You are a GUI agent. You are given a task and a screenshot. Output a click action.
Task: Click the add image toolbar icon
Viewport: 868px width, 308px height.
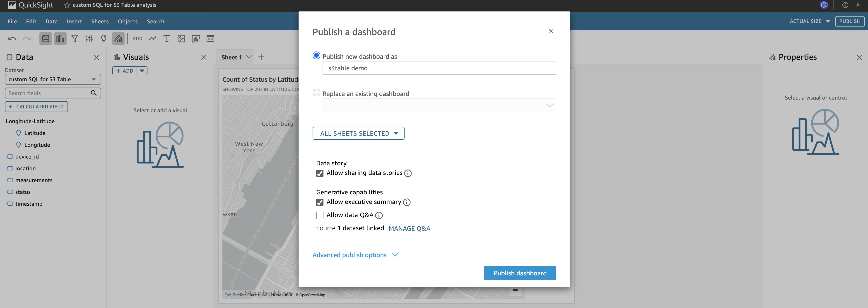click(x=181, y=39)
